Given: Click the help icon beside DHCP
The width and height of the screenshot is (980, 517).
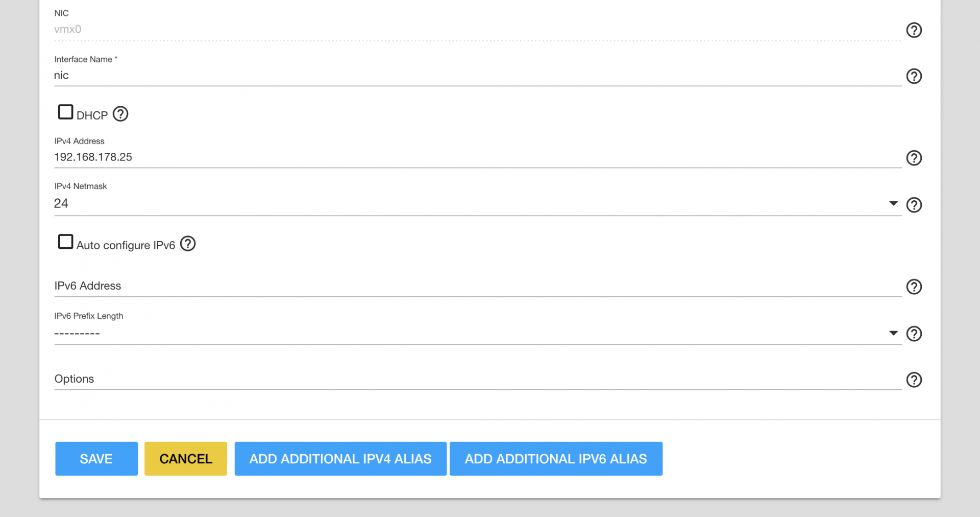Looking at the screenshot, I should click(x=120, y=114).
